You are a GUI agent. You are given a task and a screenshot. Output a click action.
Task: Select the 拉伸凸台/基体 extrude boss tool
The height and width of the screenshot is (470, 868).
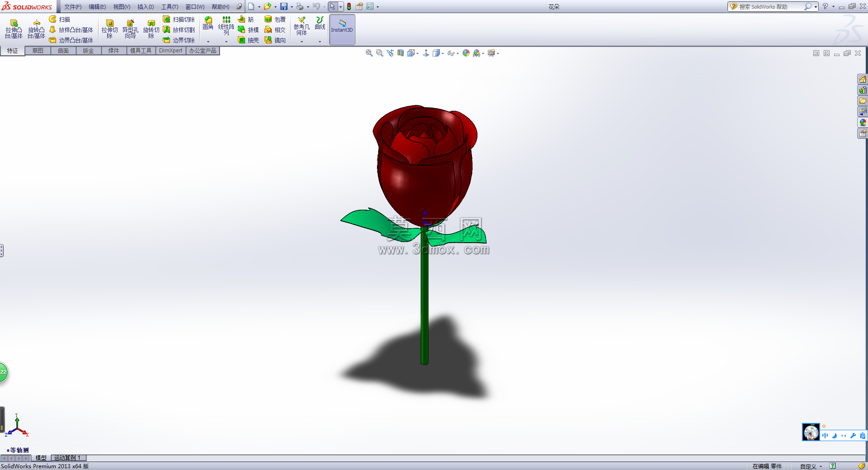(x=14, y=29)
